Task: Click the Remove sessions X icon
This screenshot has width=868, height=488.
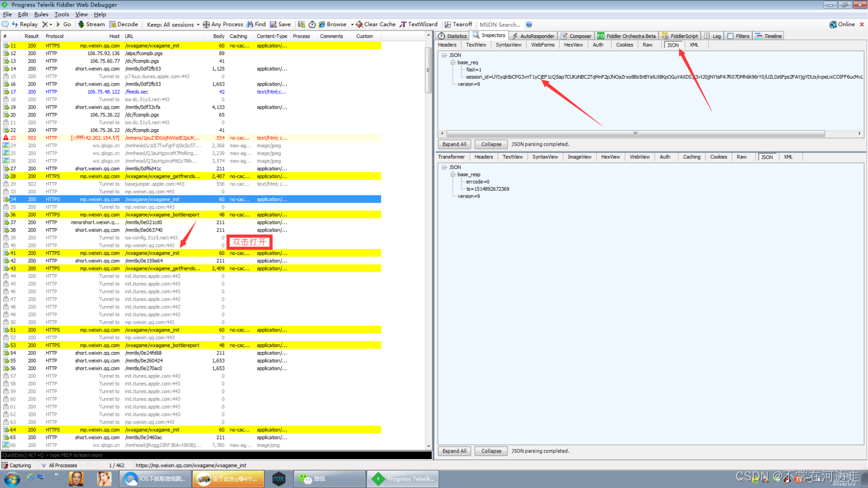Action: (45, 24)
